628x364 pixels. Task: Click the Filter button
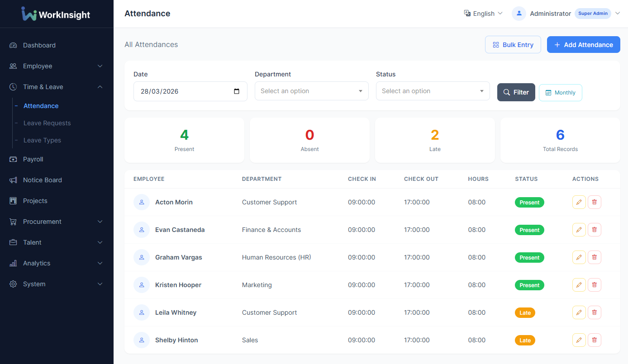(x=516, y=92)
